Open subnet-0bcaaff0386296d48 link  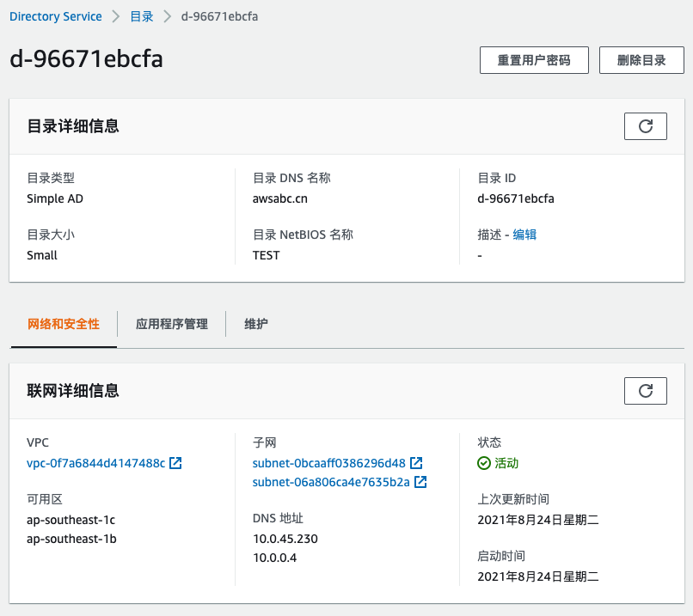(328, 463)
